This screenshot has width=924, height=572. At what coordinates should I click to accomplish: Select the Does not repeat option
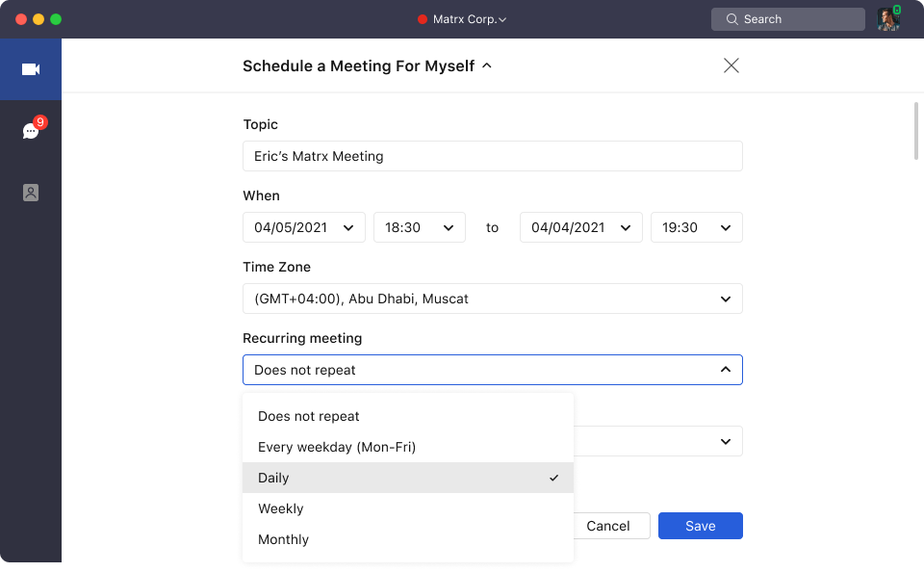(x=309, y=416)
